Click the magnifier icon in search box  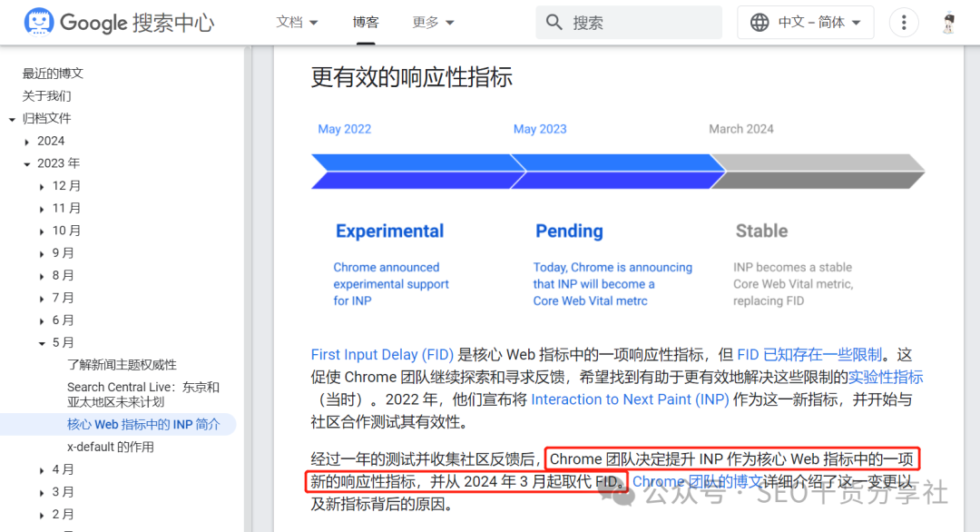pos(554,23)
